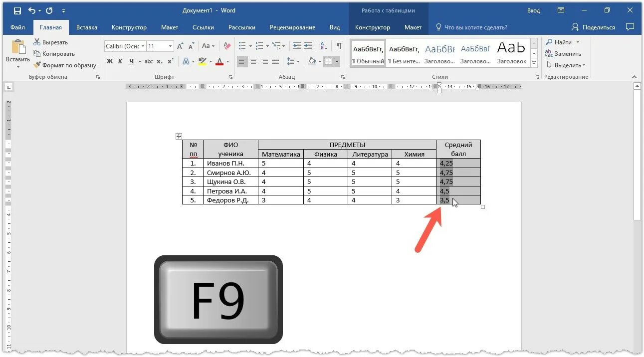This screenshot has width=644, height=357.
Task: Clear all formatting with the eraser icon
Action: pyautogui.click(x=227, y=46)
